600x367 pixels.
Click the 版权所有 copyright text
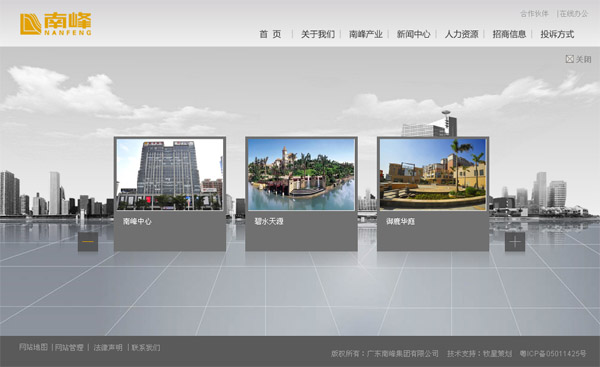385,354
